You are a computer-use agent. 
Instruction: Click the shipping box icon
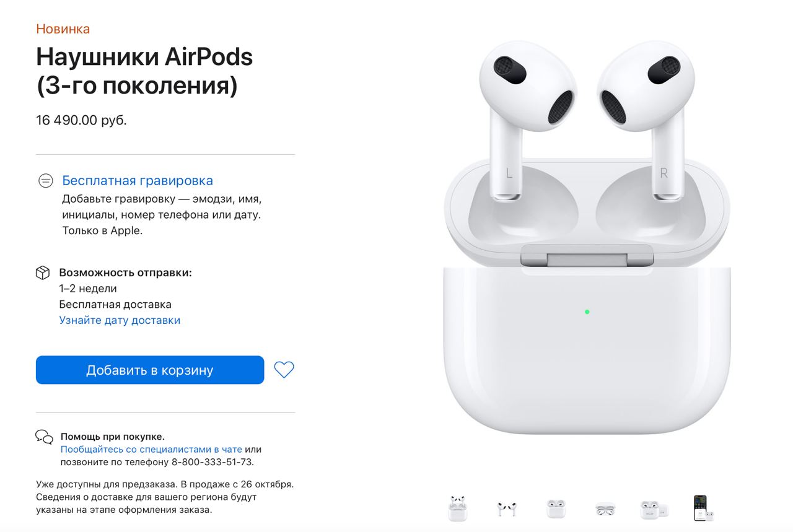(x=43, y=273)
